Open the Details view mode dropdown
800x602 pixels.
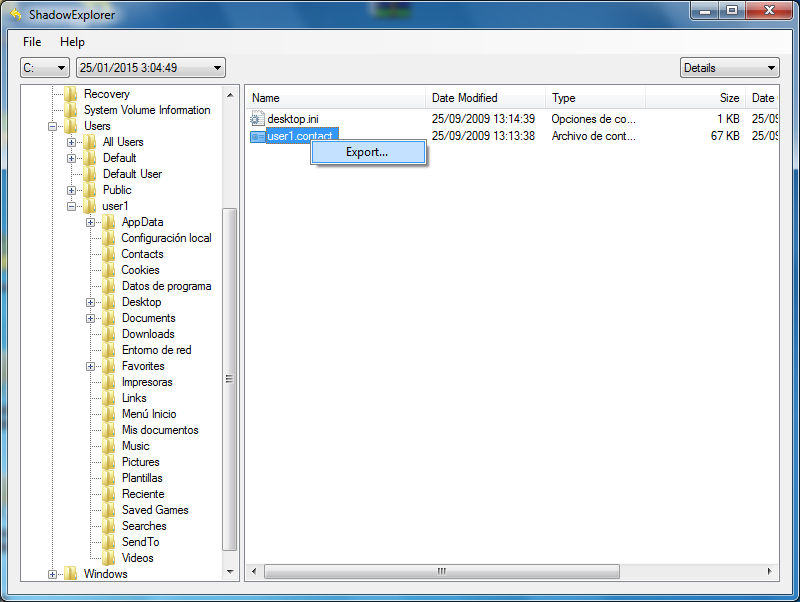(730, 68)
